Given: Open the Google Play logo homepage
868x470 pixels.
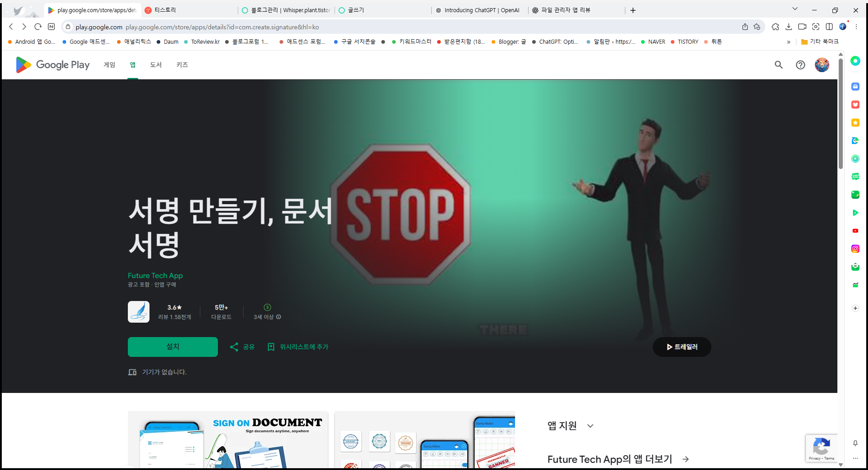Looking at the screenshot, I should (x=52, y=64).
